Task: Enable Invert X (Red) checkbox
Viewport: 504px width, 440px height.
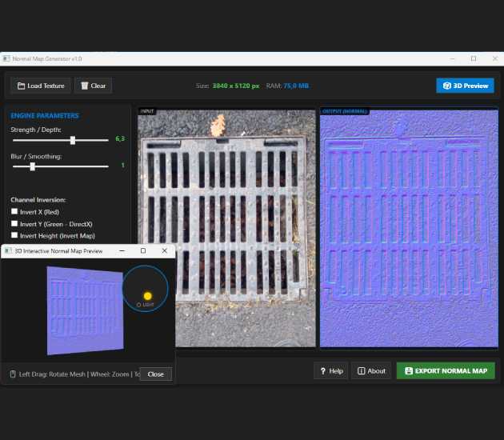Action: click(14, 211)
